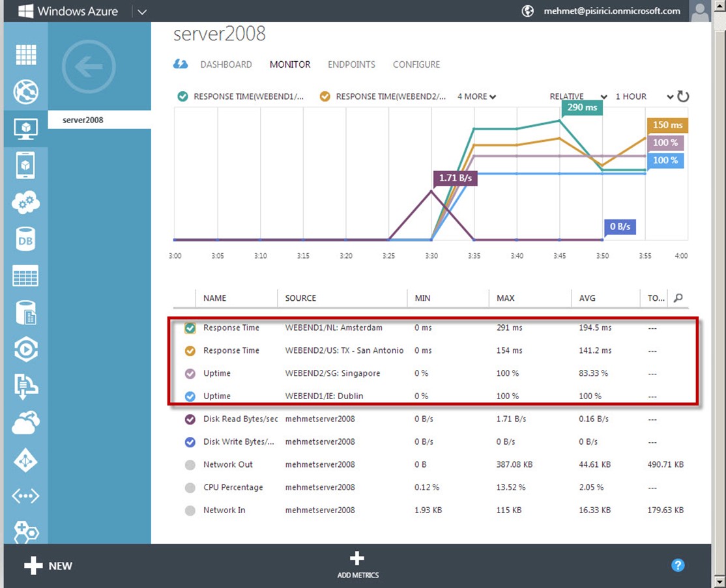Open the SQL Databases DB icon

(26, 239)
